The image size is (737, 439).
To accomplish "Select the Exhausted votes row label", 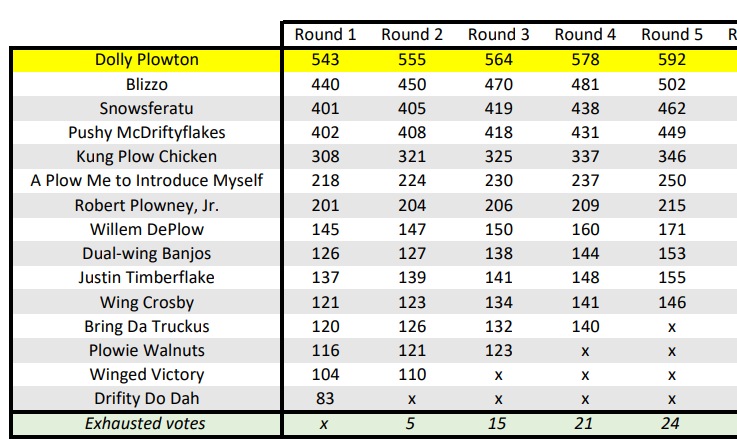I will coord(145,423).
